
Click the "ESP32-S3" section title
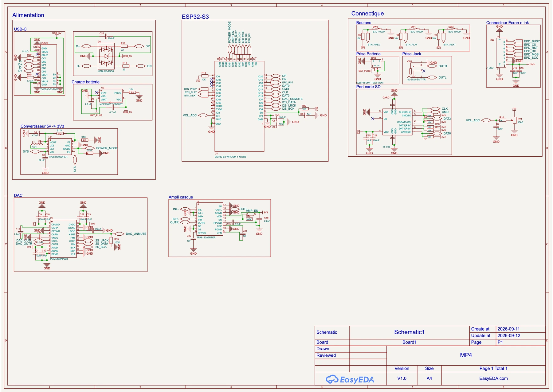coord(195,17)
